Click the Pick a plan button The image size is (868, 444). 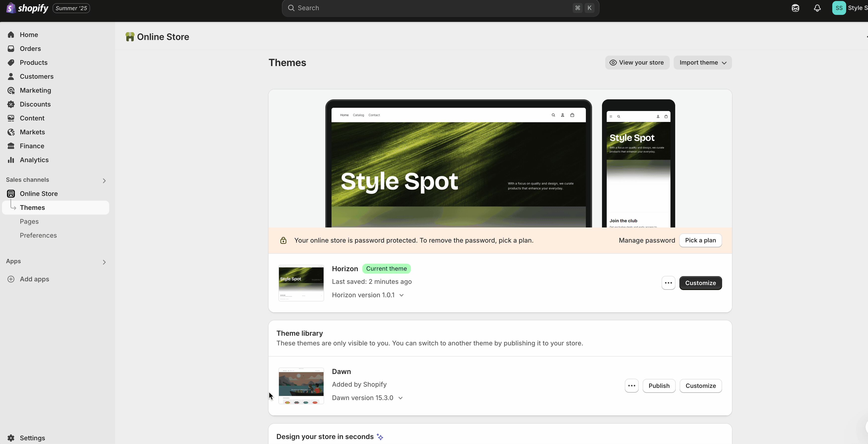pos(700,240)
